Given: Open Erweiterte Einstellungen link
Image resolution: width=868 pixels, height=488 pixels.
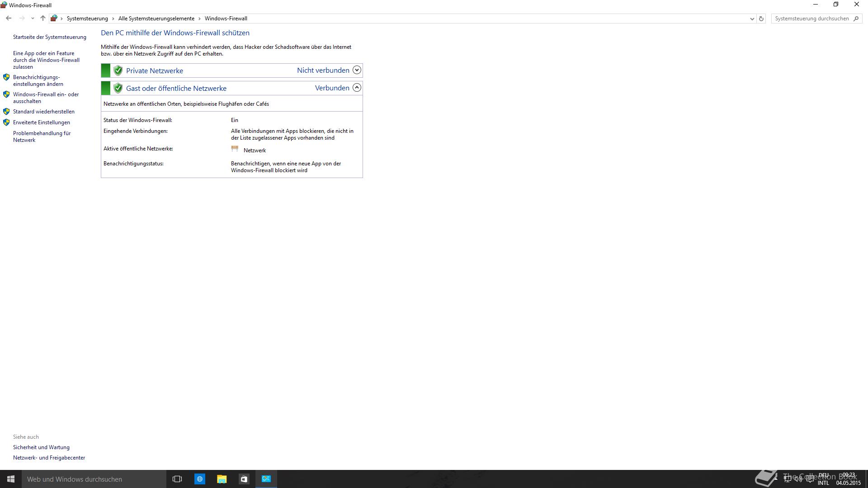Looking at the screenshot, I should tap(42, 122).
